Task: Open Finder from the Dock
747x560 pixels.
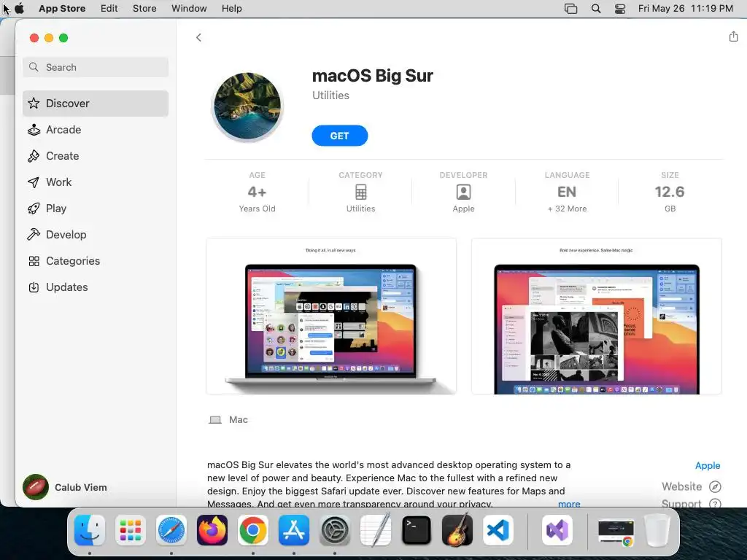Action: [x=90, y=530]
